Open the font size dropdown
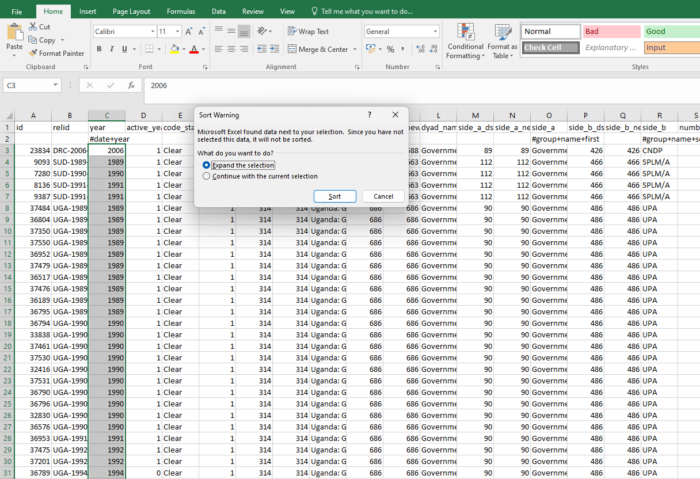 pos(178,31)
